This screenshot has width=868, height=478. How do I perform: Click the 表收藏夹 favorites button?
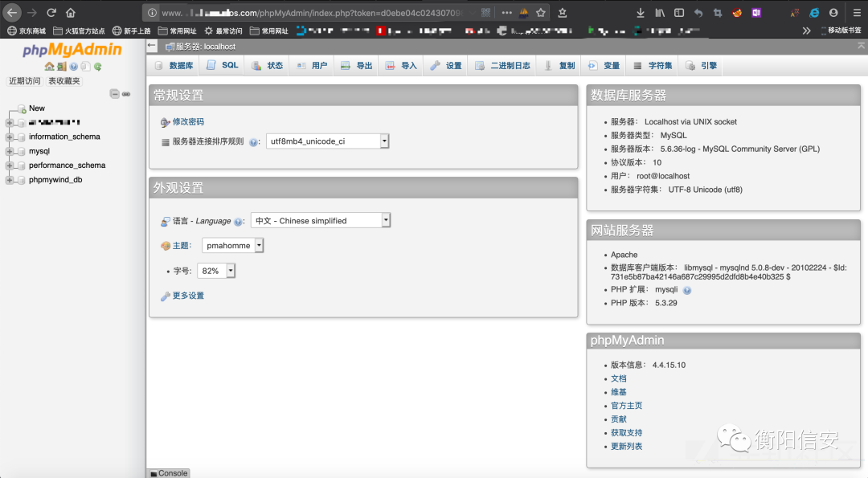coord(64,81)
